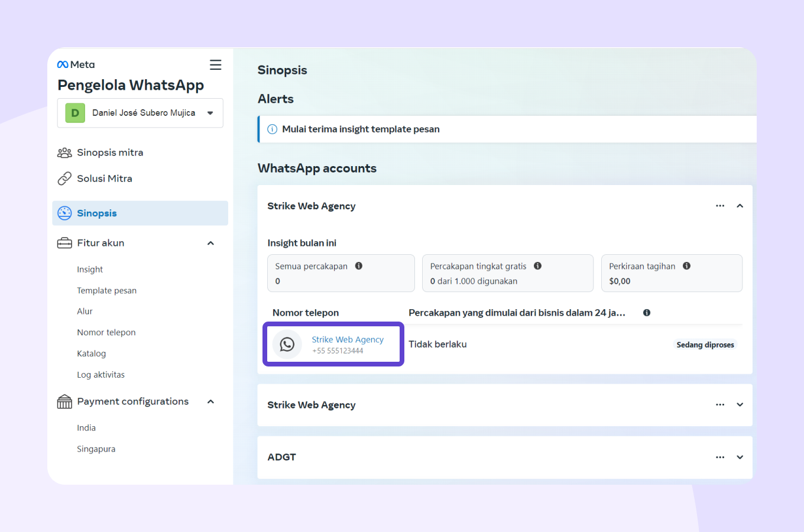804x532 pixels.
Task: Click the Sinopsis mitra people icon
Action: [64, 153]
